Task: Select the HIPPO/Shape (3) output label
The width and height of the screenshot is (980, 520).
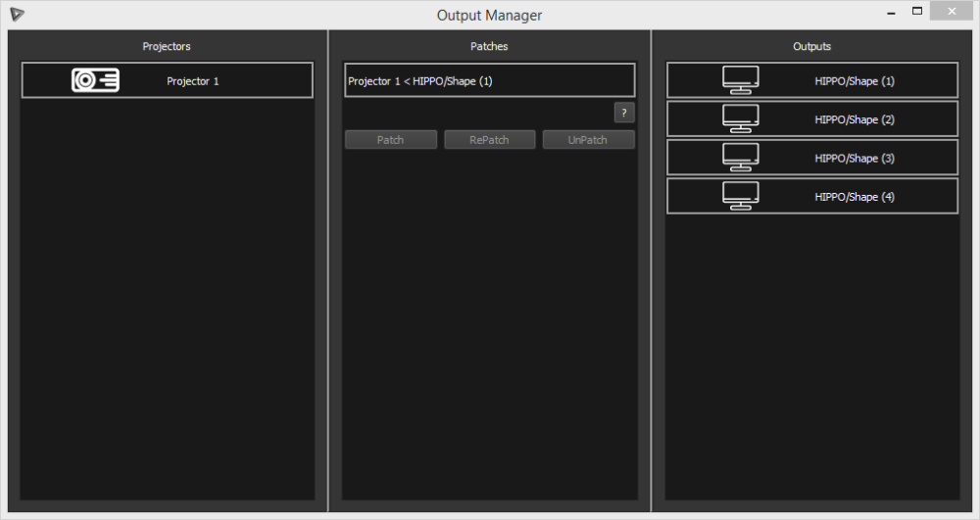Action: pos(855,159)
